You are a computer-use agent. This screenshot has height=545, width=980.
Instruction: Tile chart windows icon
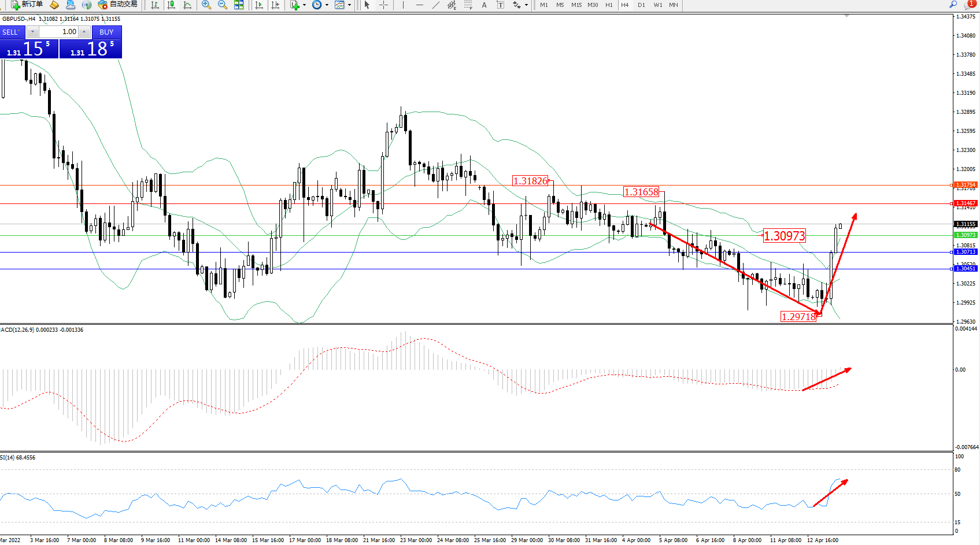(239, 5)
